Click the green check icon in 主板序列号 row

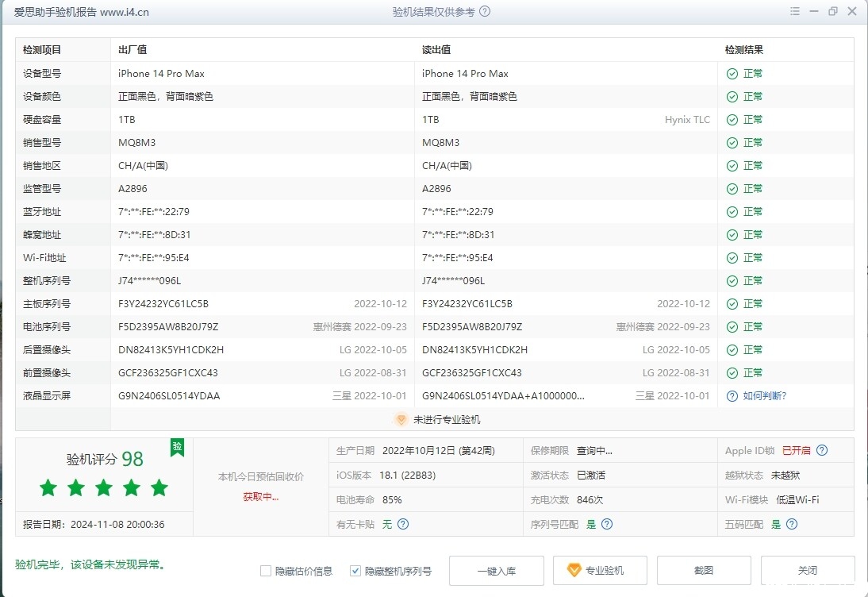pos(732,304)
